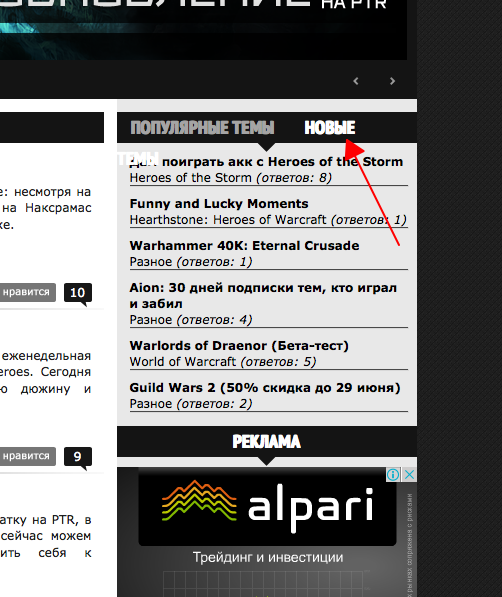
Task: Close the Alpari ad with the X icon
Action: [x=409, y=474]
